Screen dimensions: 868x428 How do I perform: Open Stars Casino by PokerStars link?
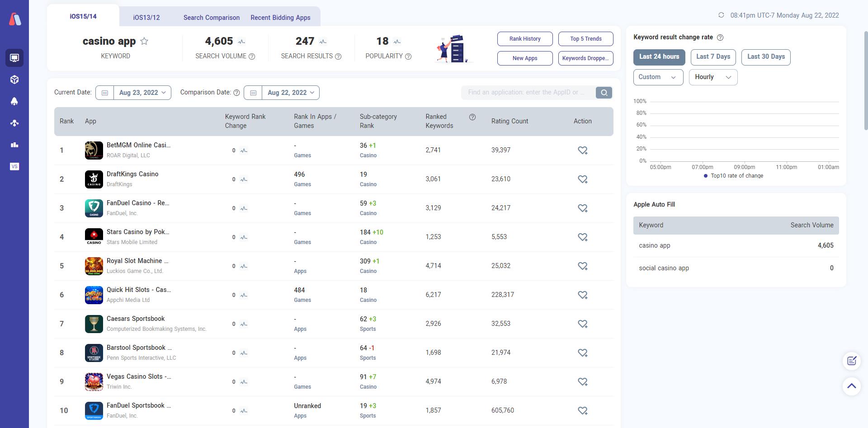pyautogui.click(x=138, y=232)
